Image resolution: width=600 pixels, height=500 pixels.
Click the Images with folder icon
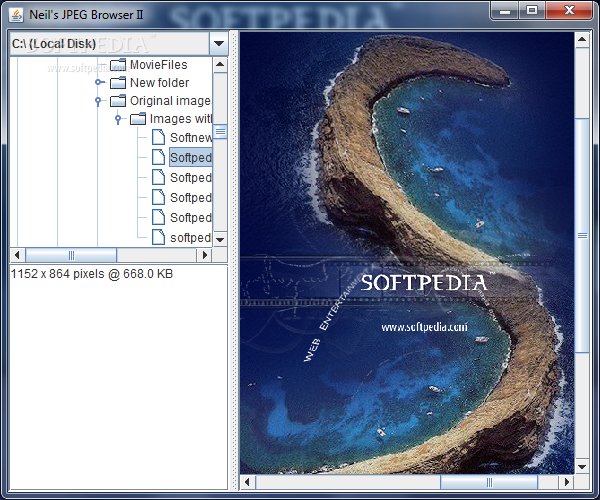[138, 119]
